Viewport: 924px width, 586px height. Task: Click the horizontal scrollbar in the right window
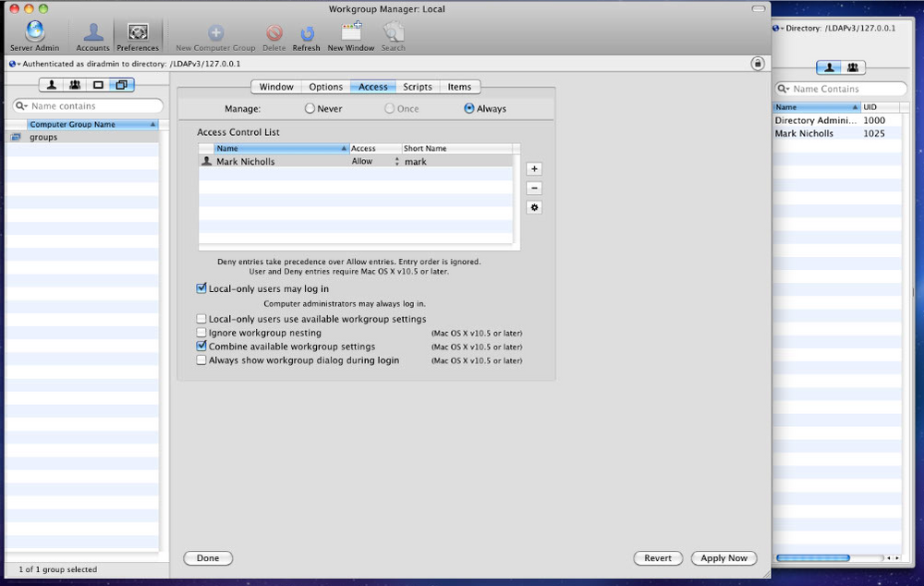tap(812, 557)
